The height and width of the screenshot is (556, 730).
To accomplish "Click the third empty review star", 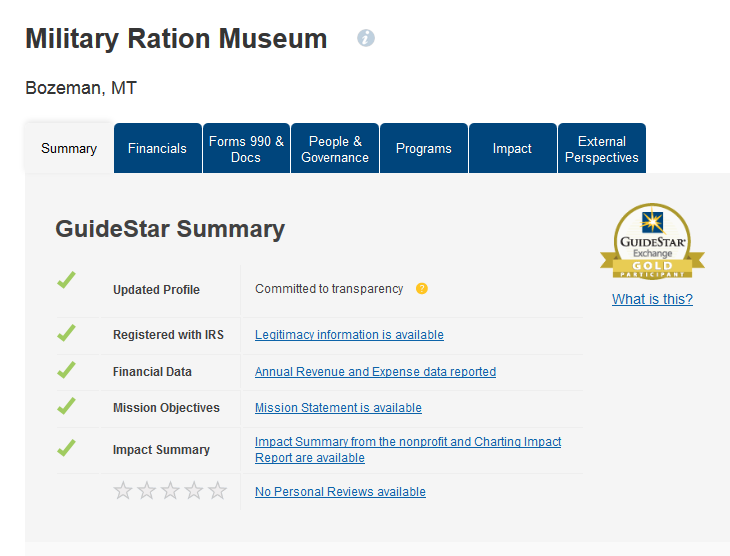I will 170,490.
